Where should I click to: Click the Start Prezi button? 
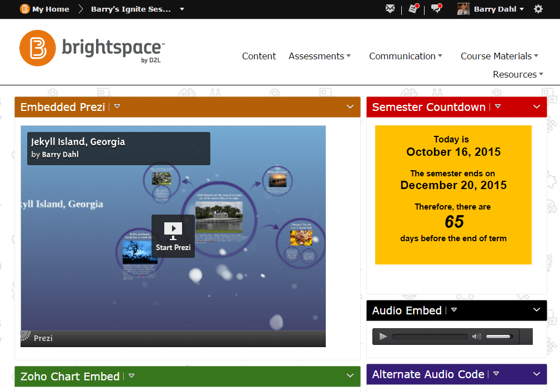point(173,236)
